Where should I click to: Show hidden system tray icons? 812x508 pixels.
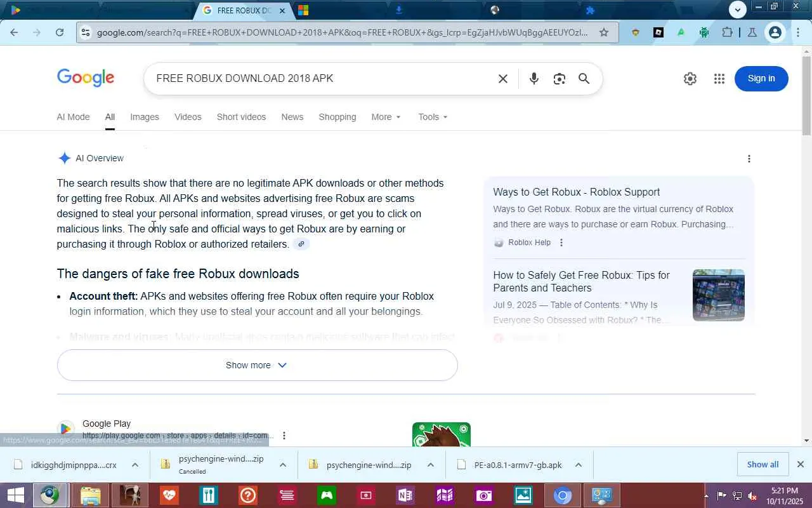(706, 495)
